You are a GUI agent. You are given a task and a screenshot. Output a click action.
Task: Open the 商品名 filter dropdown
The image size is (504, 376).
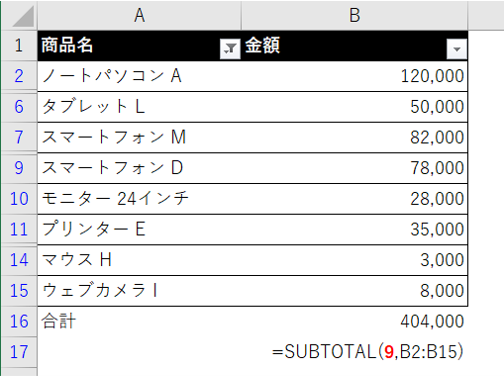pyautogui.click(x=230, y=49)
